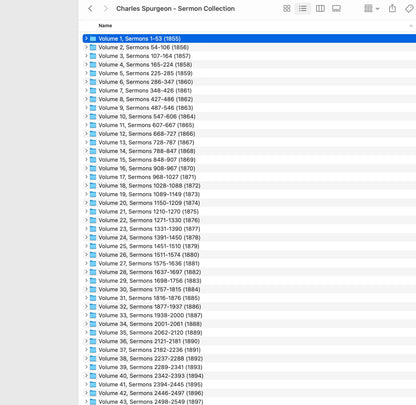Switch to list view
Viewport: 416px width, 405px height.
click(x=303, y=9)
